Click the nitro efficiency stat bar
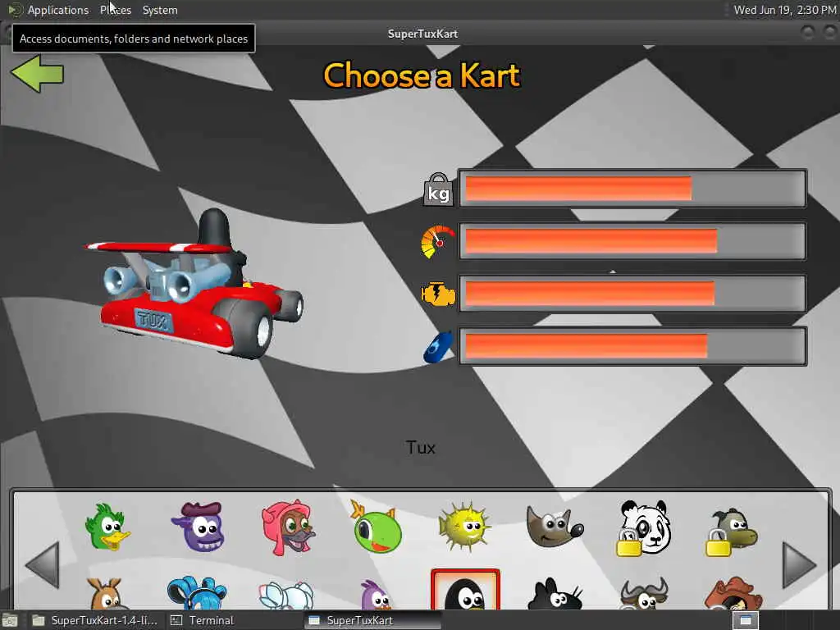 (x=632, y=346)
